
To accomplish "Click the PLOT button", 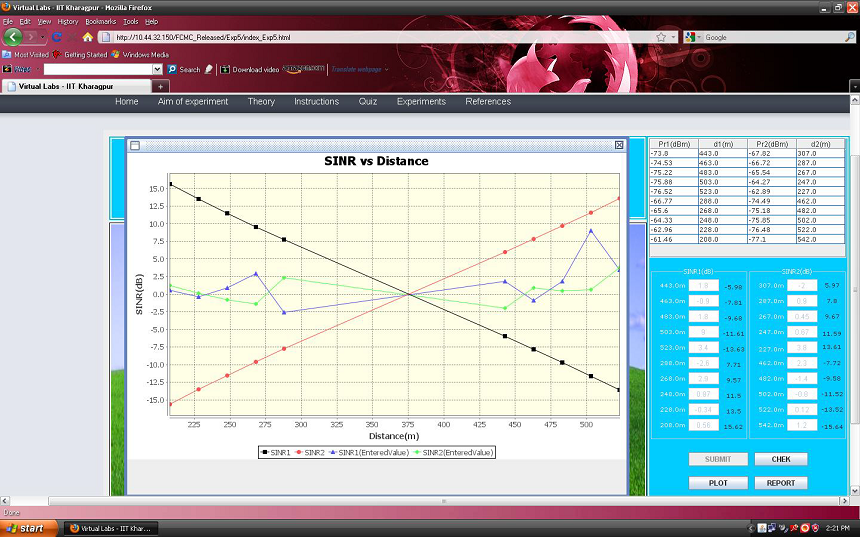I will coord(717,483).
